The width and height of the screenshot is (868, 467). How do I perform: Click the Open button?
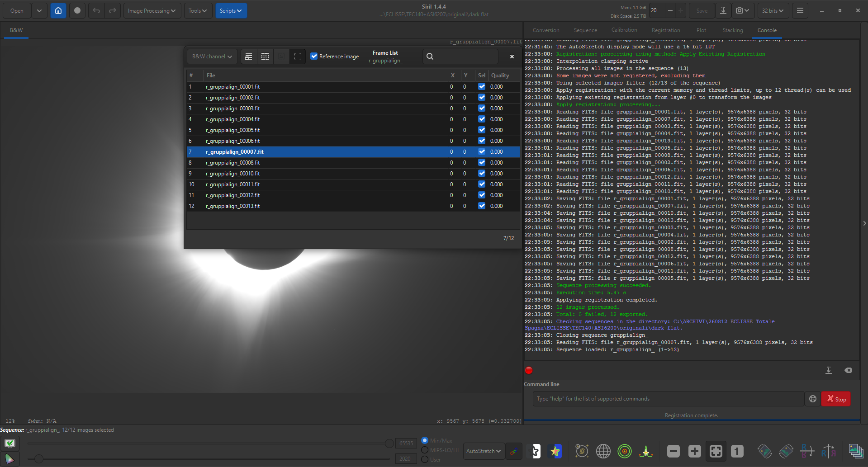click(x=17, y=10)
